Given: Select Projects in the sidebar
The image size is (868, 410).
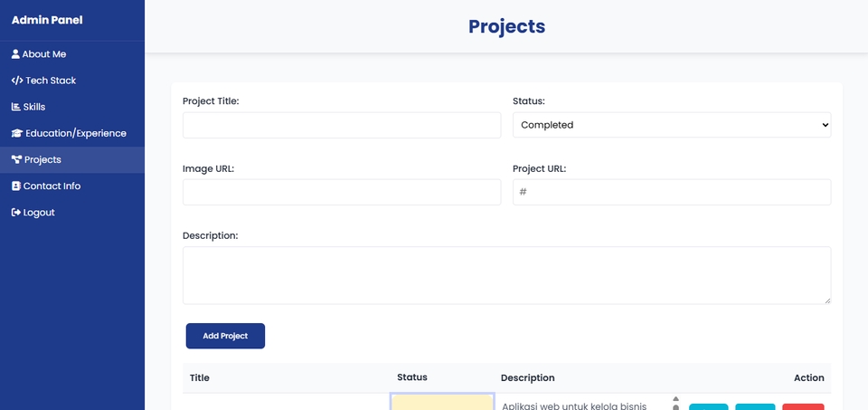Looking at the screenshot, I should tap(72, 159).
